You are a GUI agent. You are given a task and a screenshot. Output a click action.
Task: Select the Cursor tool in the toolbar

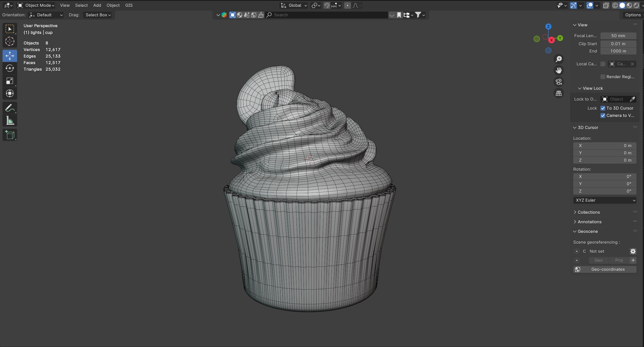(10, 41)
